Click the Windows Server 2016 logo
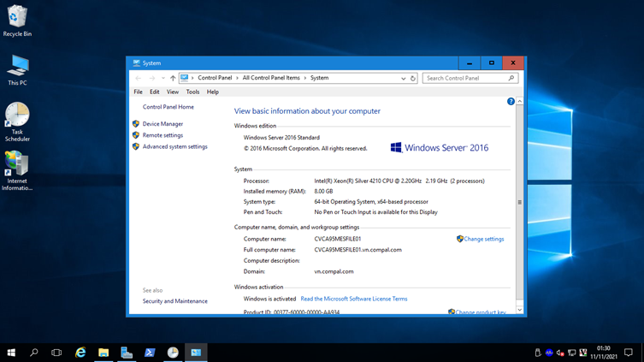The height and width of the screenshot is (362, 644). click(439, 148)
